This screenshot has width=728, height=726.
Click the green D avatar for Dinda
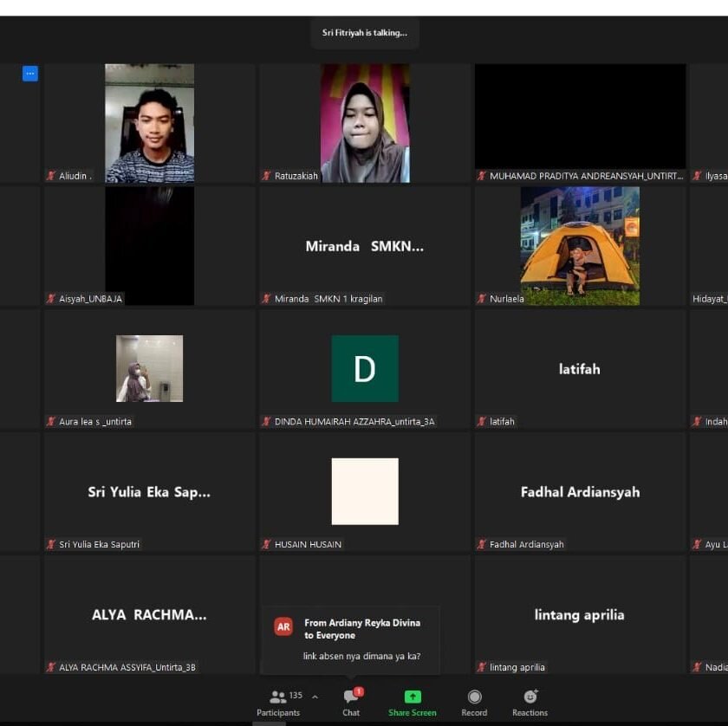(365, 369)
